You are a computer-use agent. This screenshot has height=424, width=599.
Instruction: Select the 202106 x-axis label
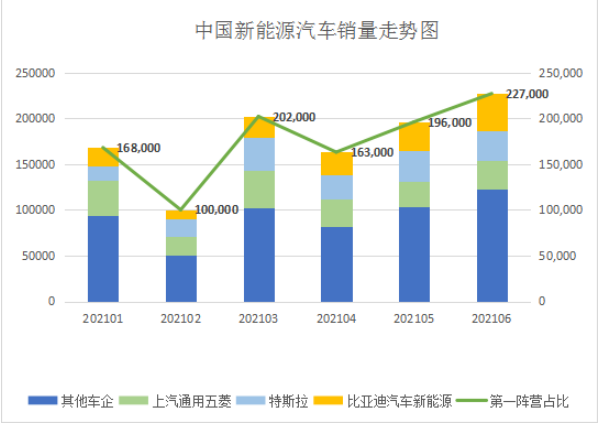pyautogui.click(x=491, y=319)
